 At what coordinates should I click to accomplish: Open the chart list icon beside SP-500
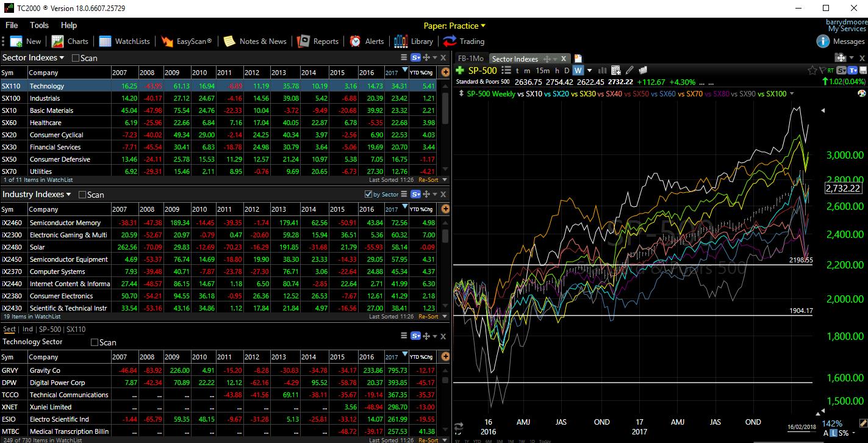coord(506,70)
